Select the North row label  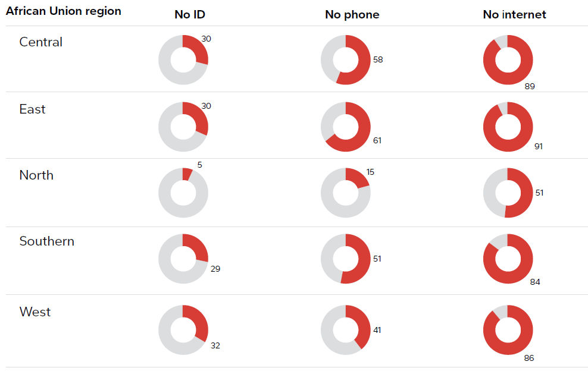(x=36, y=175)
